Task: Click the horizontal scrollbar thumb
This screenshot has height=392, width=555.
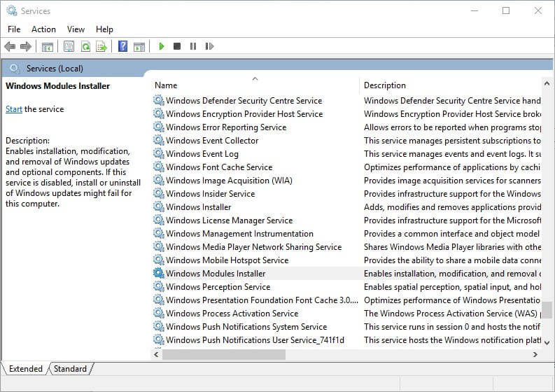Action: (x=224, y=354)
